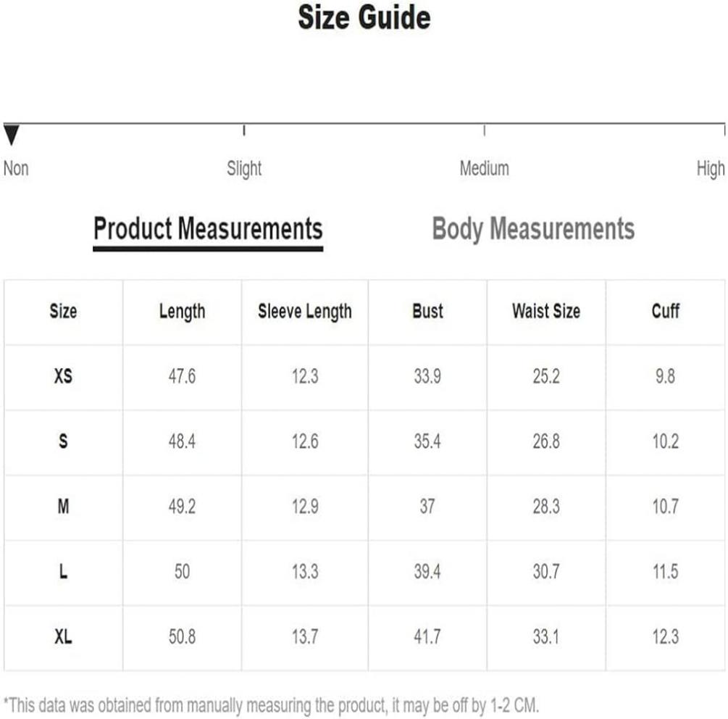Select the XS size row label
The height and width of the screenshot is (719, 728).
[63, 376]
